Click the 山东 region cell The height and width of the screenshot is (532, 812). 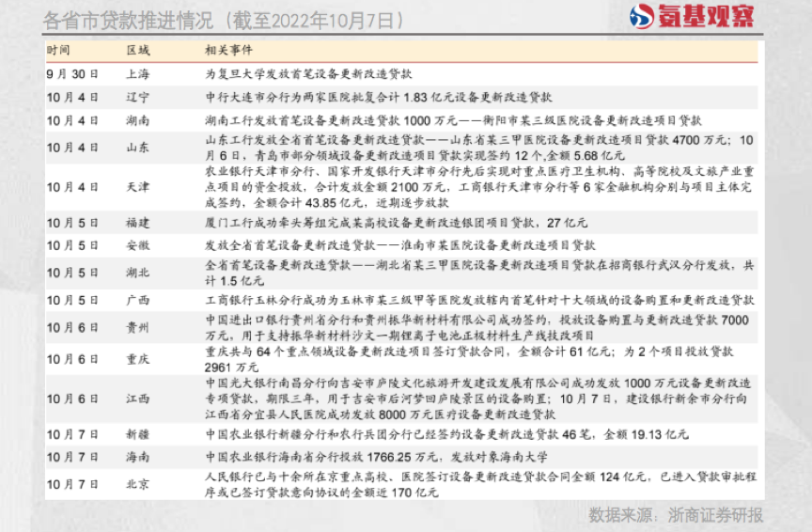(x=137, y=148)
